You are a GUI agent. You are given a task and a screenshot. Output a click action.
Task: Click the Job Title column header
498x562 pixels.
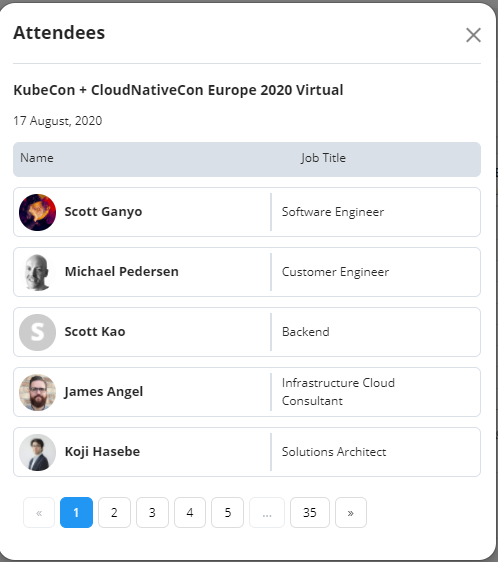323,158
